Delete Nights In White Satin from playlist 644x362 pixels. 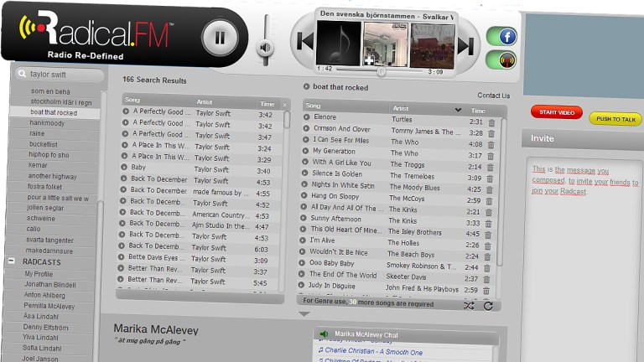pos(490,190)
